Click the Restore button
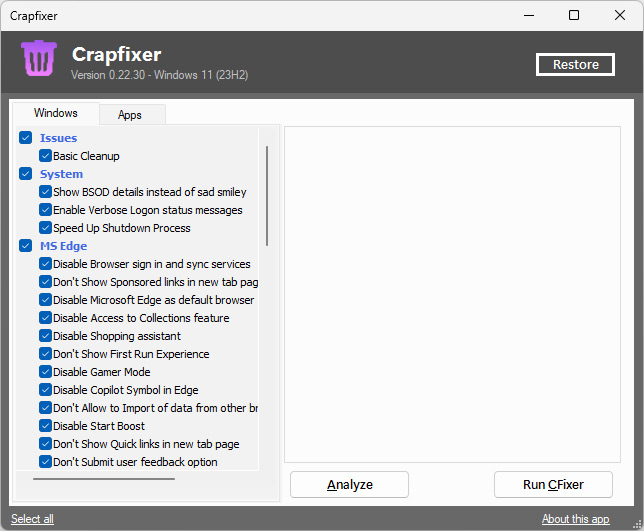The image size is (644, 531). 575,64
